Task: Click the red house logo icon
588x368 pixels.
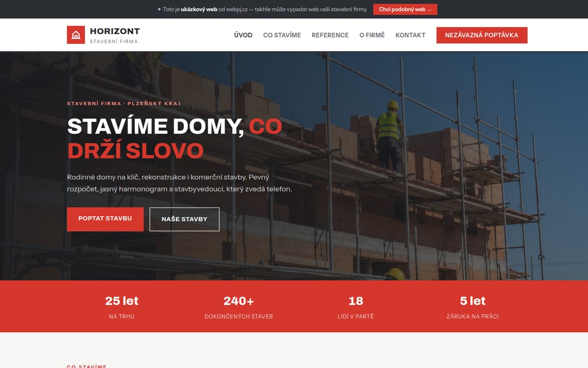Action: (76, 35)
